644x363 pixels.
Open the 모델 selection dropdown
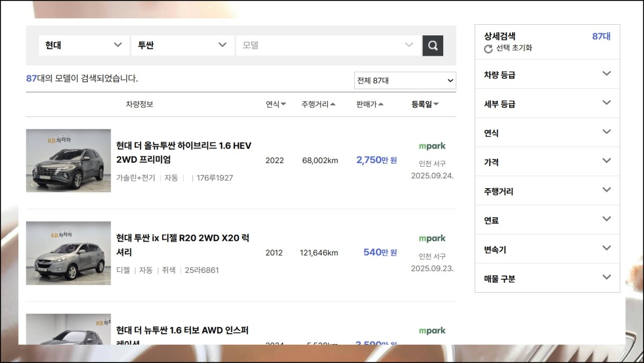tap(328, 46)
